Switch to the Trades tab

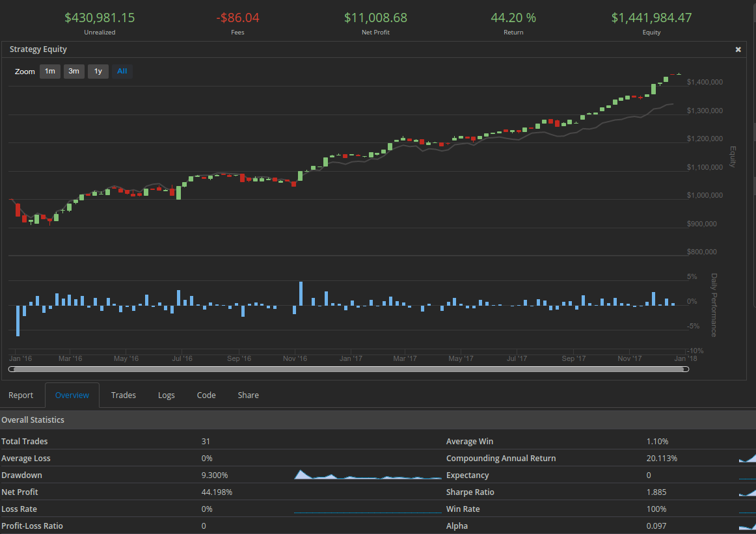(124, 395)
